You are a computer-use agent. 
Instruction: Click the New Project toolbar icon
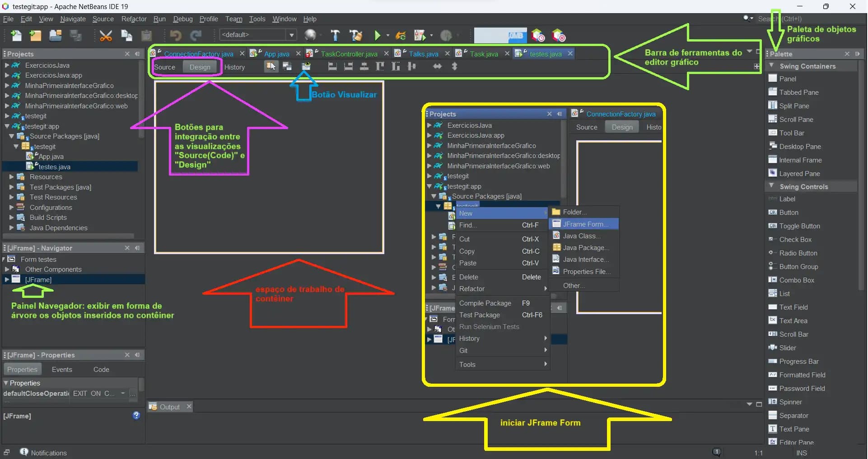coord(35,35)
